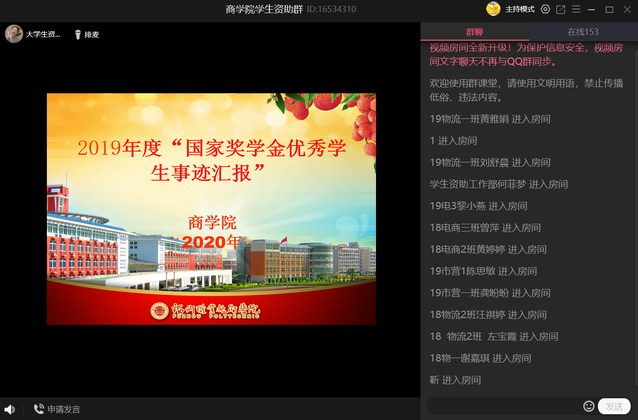Switch to the 群聊 tab
The image size is (638, 420).
coord(474,33)
